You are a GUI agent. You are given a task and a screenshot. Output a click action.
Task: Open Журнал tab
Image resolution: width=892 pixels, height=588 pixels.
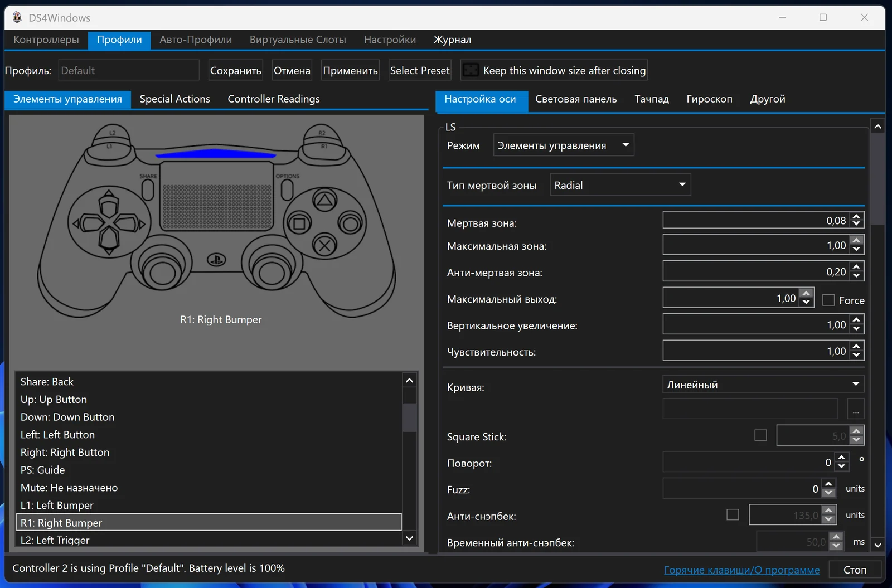(452, 40)
